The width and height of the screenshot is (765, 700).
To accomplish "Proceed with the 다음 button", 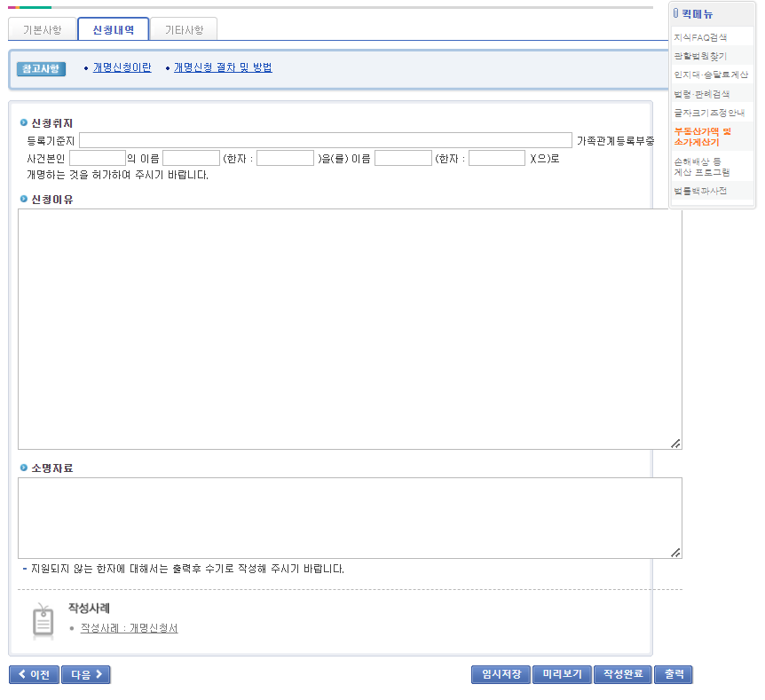I will pos(86,674).
